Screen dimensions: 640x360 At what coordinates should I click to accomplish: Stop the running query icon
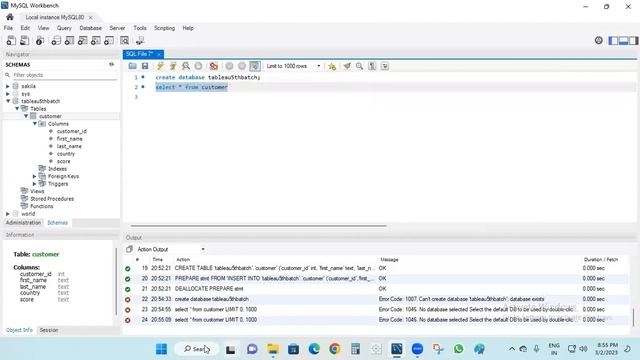click(x=198, y=66)
